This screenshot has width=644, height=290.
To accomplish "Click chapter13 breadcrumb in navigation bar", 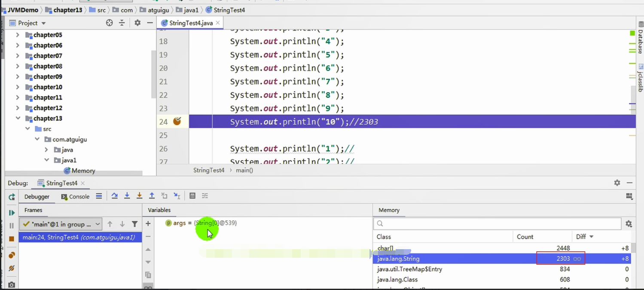I will pos(64,9).
